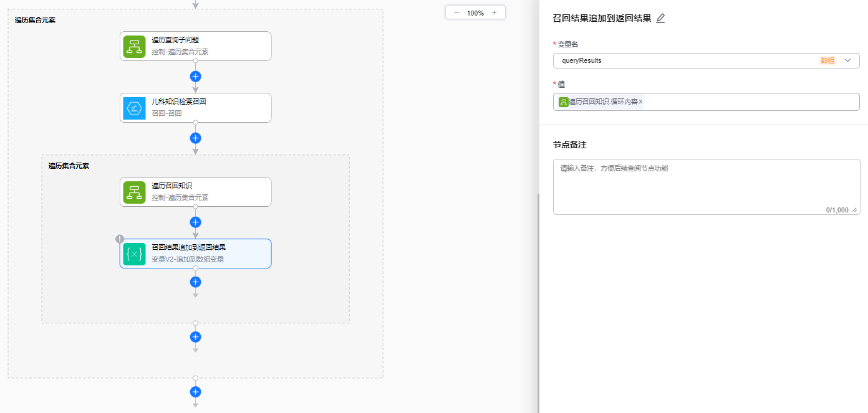Click the teal variable icon of 召回结果追加到返回结果 node
868x413 pixels.
tap(134, 254)
